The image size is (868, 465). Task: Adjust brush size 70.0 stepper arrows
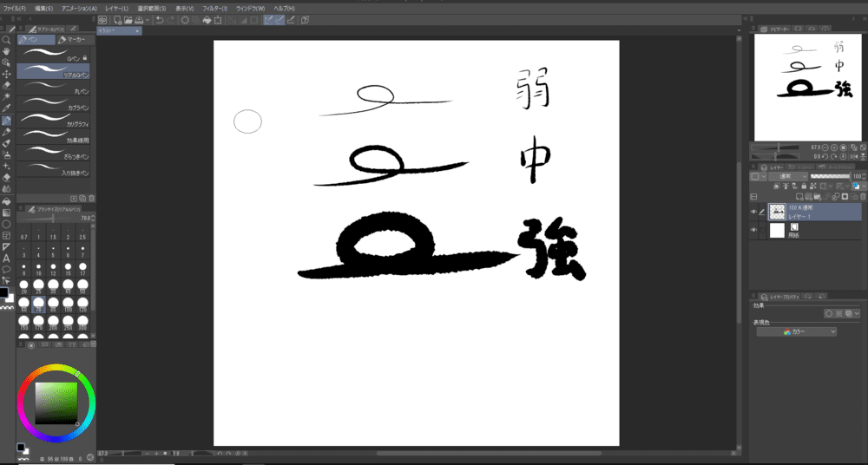coord(93,218)
